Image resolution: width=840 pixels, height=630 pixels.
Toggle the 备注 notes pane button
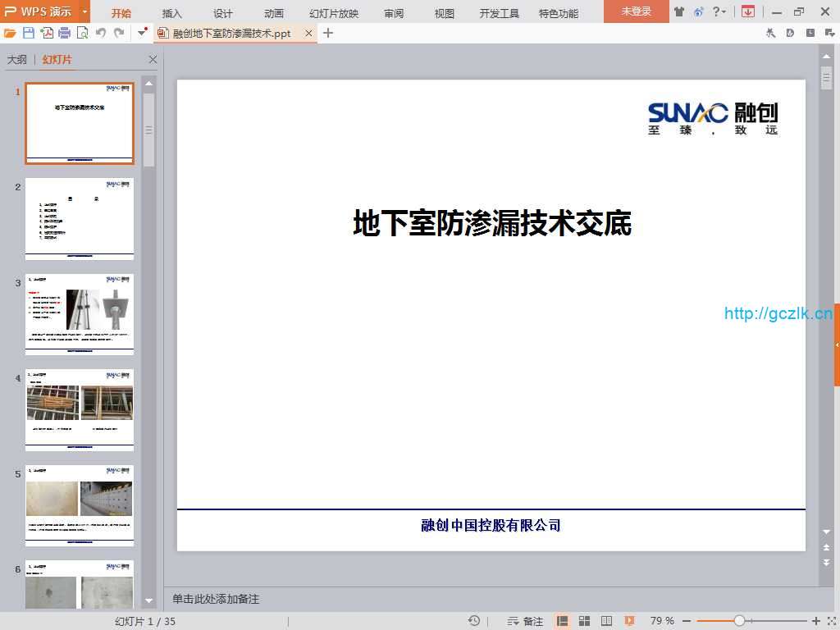[x=526, y=621]
